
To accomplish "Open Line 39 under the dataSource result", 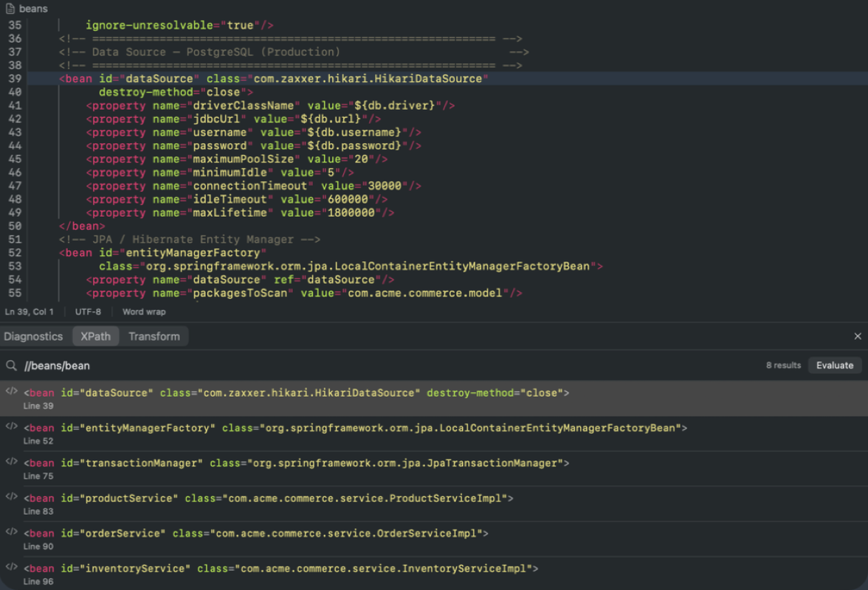I will [38, 406].
